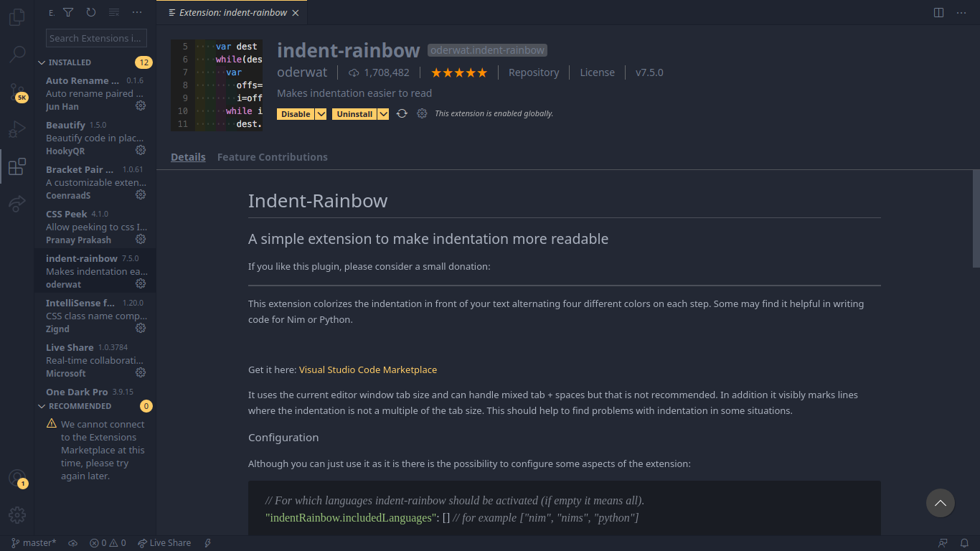Click the oderwat.indent-rainbow identifier badge
The width and height of the screenshot is (980, 551).
coord(487,50)
